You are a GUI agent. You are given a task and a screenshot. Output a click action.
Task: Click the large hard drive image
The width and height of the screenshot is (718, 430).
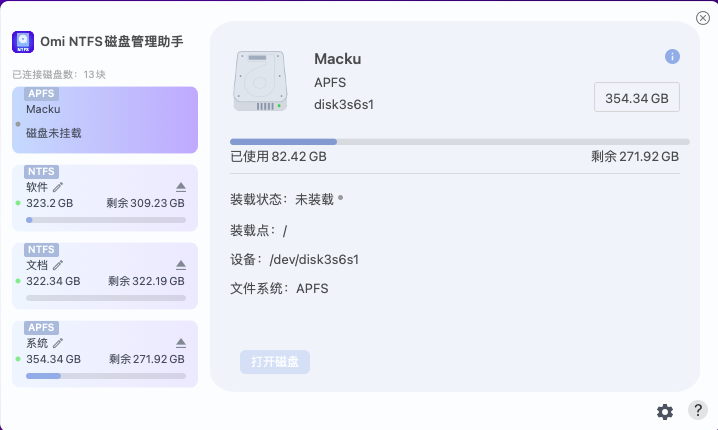pyautogui.click(x=260, y=81)
